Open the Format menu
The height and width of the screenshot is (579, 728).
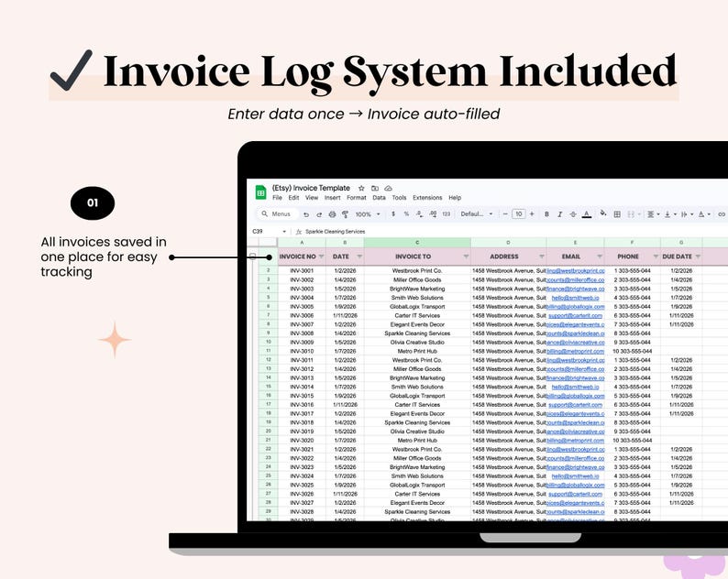pos(356,198)
